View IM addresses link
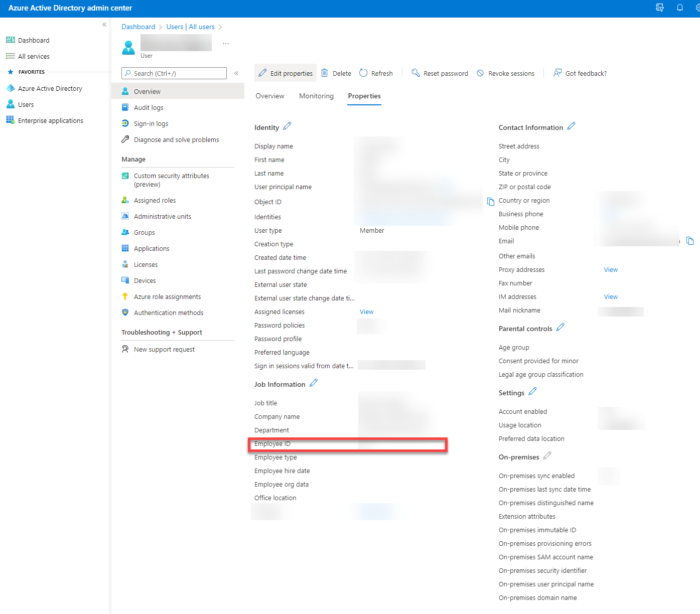Image resolution: width=700 pixels, height=614 pixels. (x=611, y=296)
